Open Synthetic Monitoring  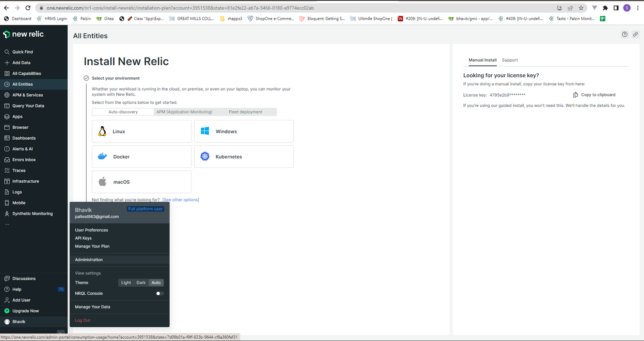pos(32,214)
